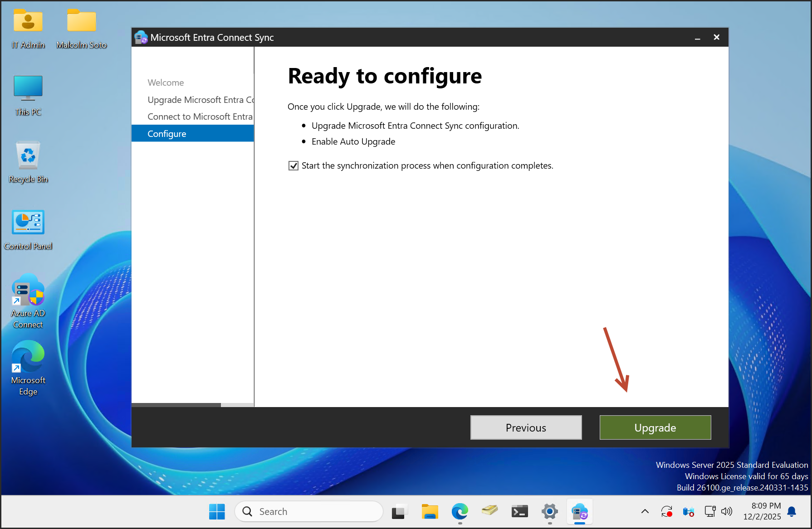Open File Explorer from the taskbar
The height and width of the screenshot is (529, 812).
tap(430, 512)
